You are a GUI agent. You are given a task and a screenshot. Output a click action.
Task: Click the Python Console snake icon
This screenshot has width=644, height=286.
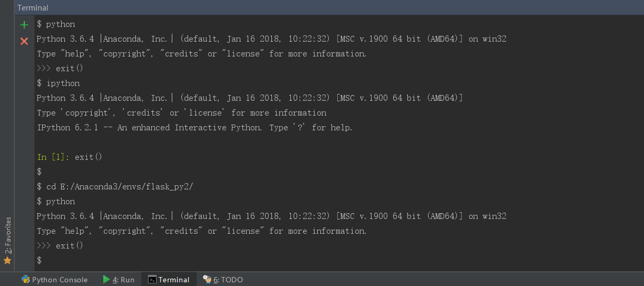point(26,280)
